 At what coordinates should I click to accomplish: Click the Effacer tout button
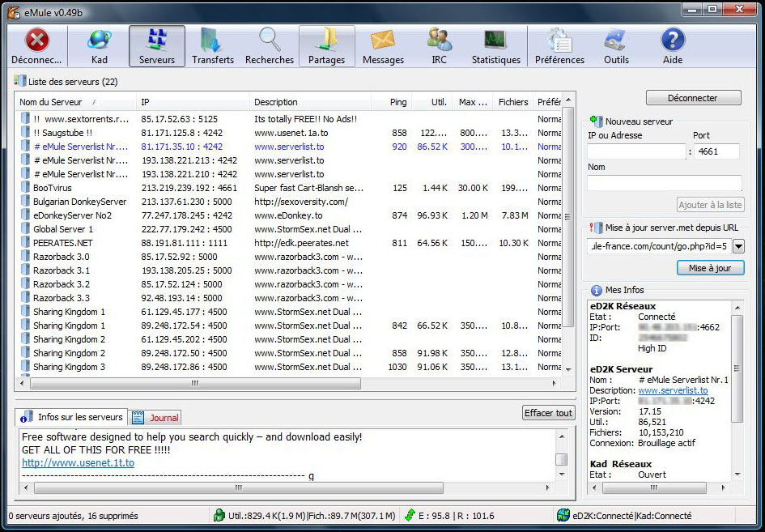coord(548,413)
